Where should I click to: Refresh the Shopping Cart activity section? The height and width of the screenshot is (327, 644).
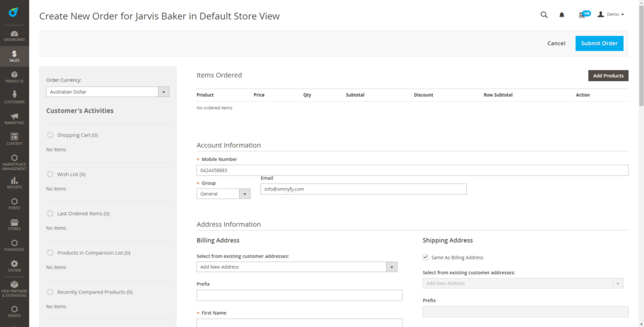pyautogui.click(x=50, y=135)
